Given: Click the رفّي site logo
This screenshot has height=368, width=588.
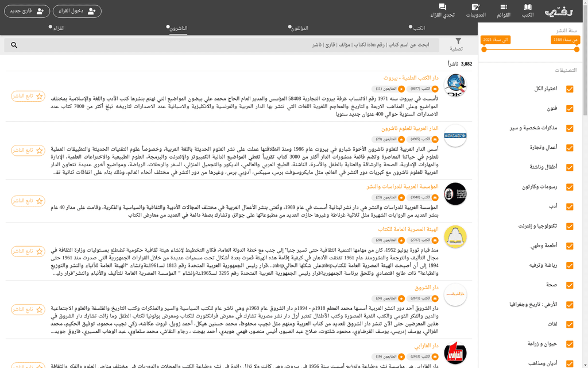Looking at the screenshot, I should coord(558,11).
